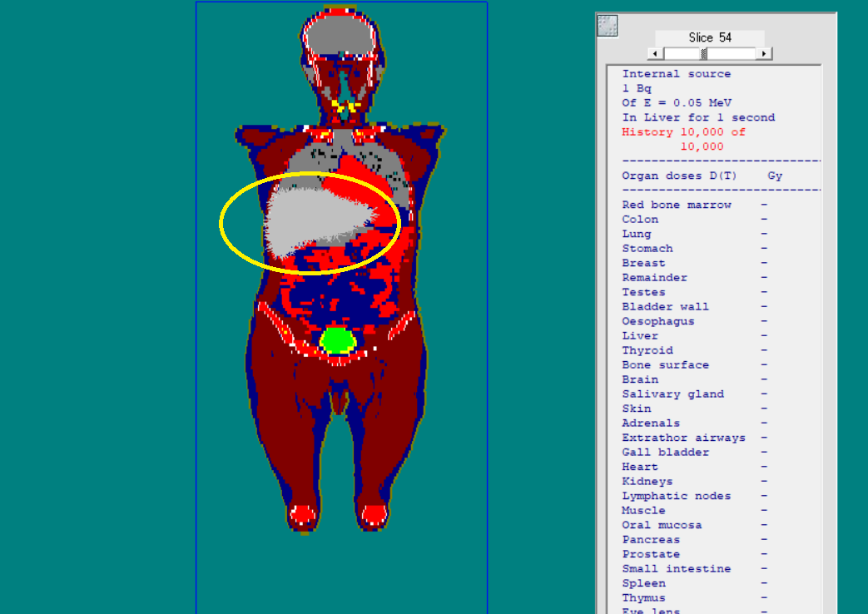Viewport: 868px width, 614px height.
Task: Click the left arrow of the slice scrollbar
Action: pyautogui.click(x=655, y=53)
